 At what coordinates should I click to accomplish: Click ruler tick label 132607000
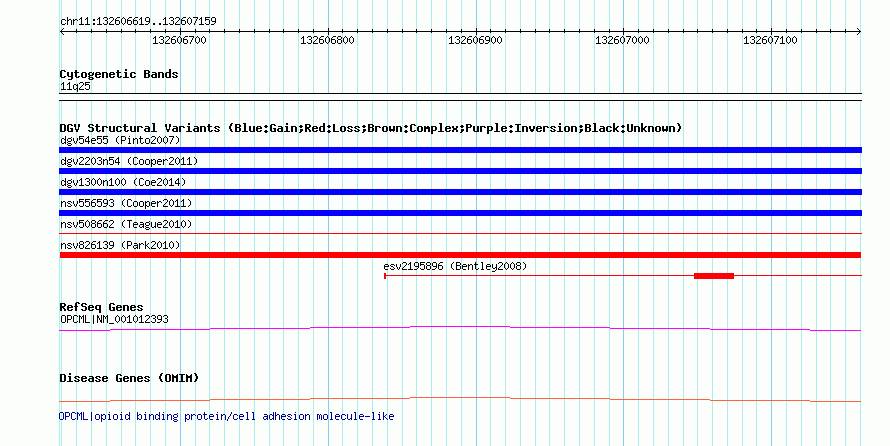[622, 40]
